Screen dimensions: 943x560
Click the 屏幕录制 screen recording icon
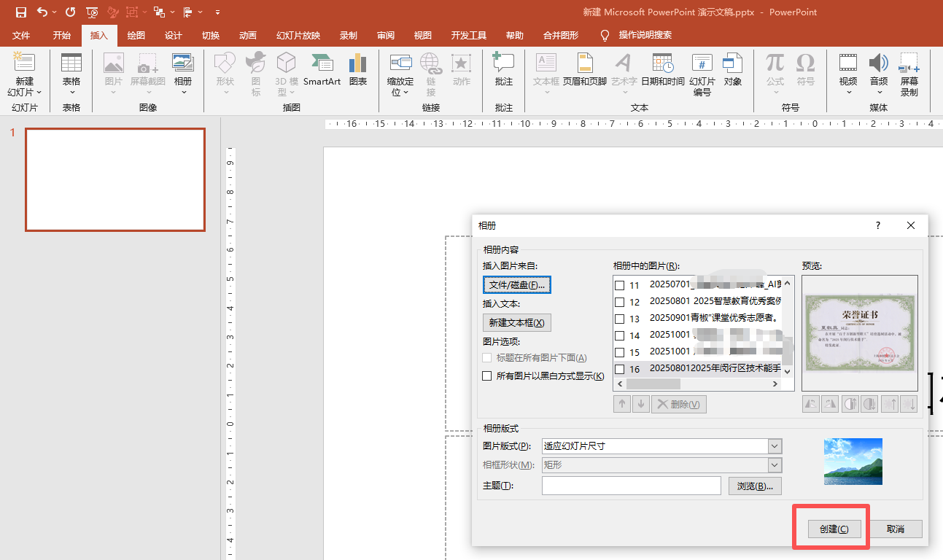pyautogui.click(x=909, y=63)
